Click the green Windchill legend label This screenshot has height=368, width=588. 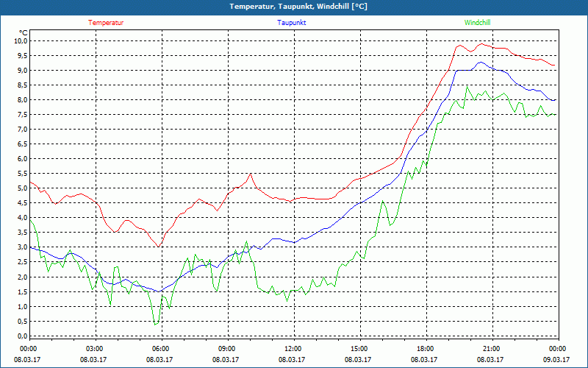477,23
